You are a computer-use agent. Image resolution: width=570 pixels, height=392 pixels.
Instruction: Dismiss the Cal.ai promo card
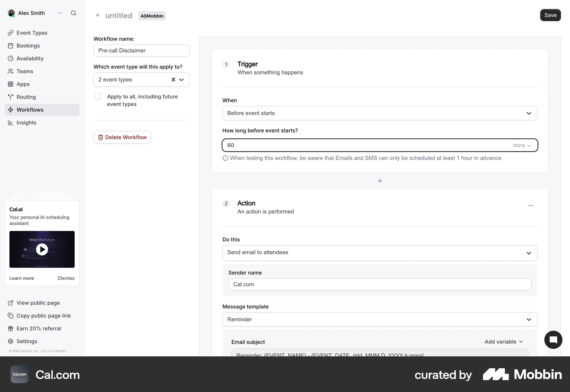tap(66, 278)
